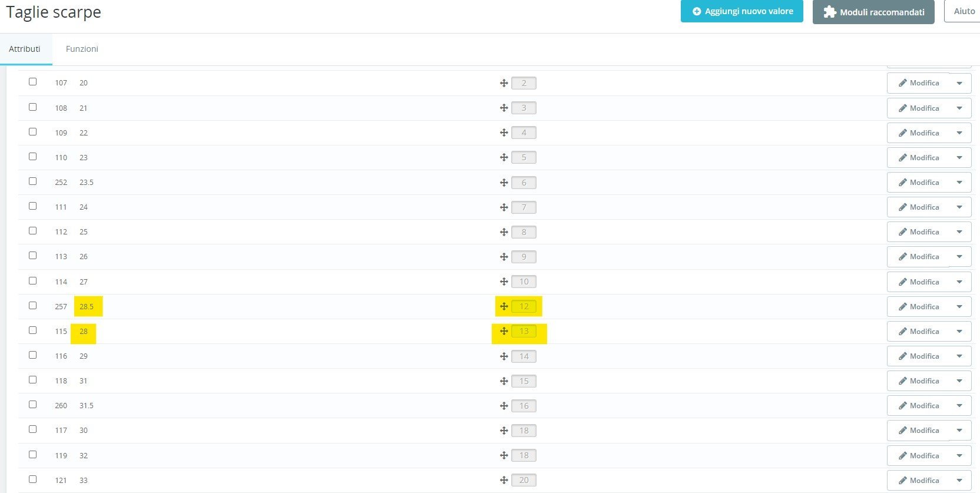Click Modifica for size 32
This screenshot has height=493, width=980.
918,455
